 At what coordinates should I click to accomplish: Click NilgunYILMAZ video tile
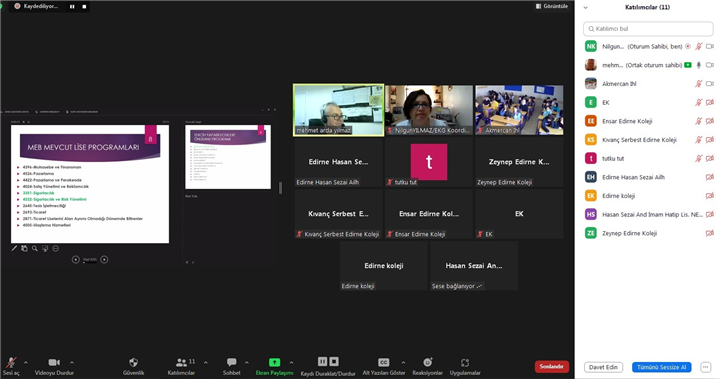pos(429,110)
